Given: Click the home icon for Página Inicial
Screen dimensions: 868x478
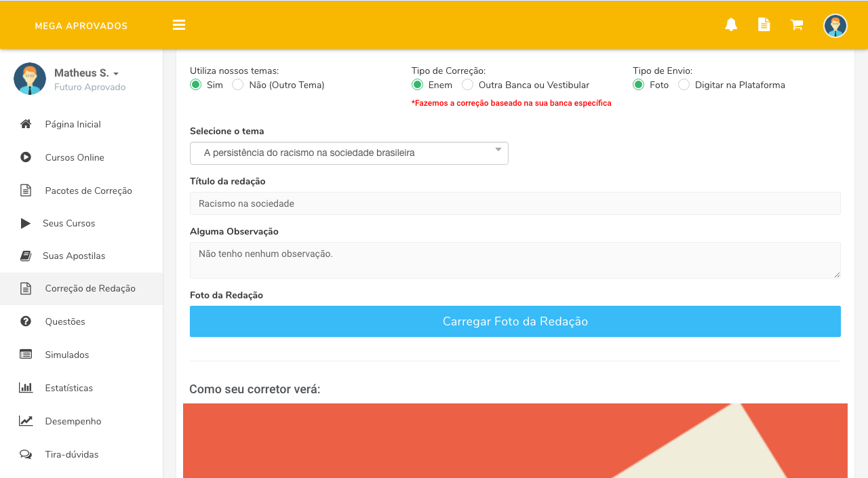Looking at the screenshot, I should click(26, 124).
